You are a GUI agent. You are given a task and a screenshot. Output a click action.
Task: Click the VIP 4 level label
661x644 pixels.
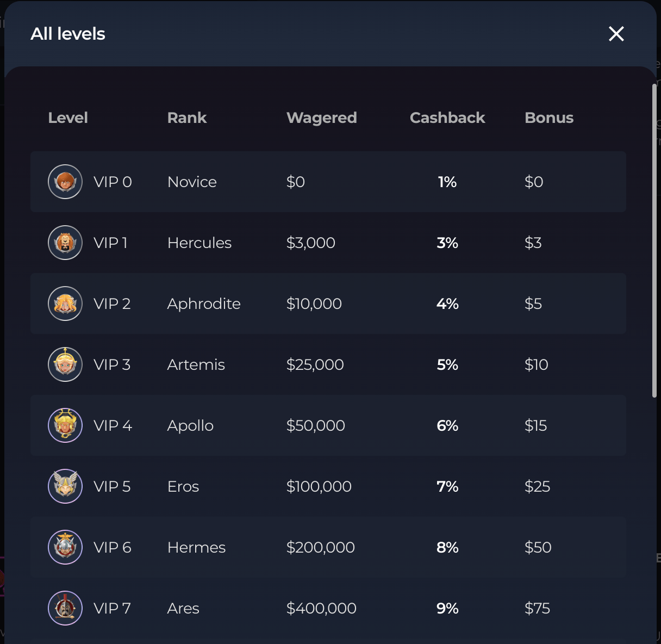coord(113,425)
